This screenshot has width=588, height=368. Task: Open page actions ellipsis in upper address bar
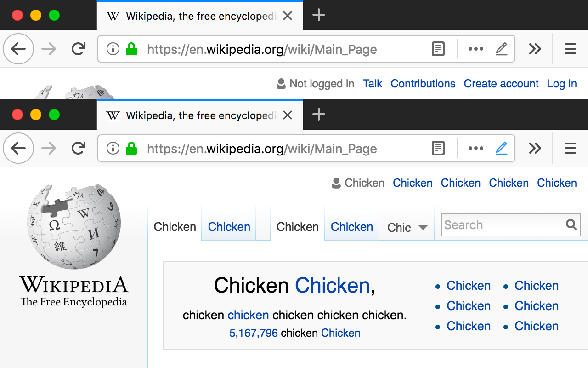pyautogui.click(x=475, y=49)
